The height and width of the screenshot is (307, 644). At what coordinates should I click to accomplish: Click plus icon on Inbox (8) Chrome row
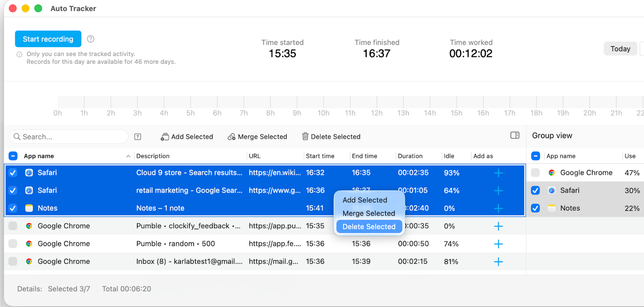point(498,262)
